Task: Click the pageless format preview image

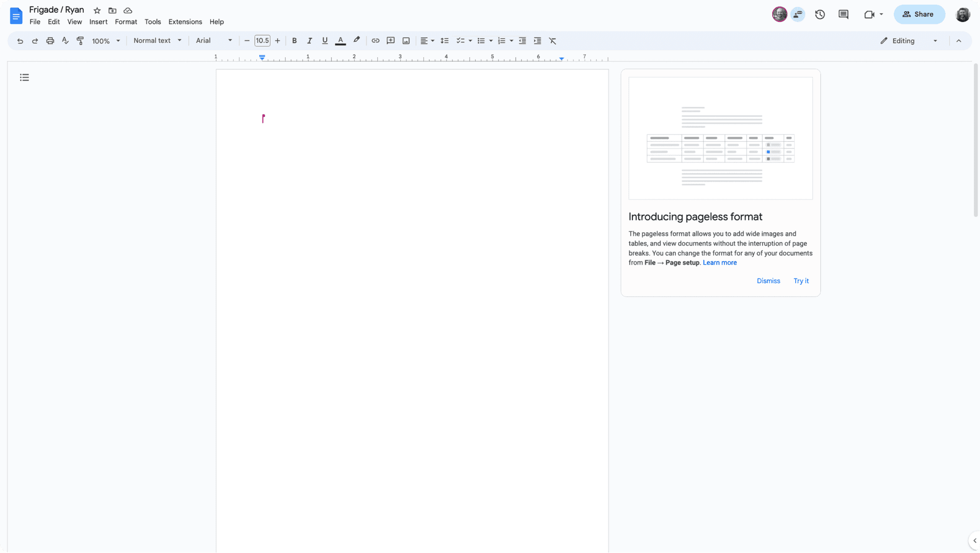Action: (721, 138)
